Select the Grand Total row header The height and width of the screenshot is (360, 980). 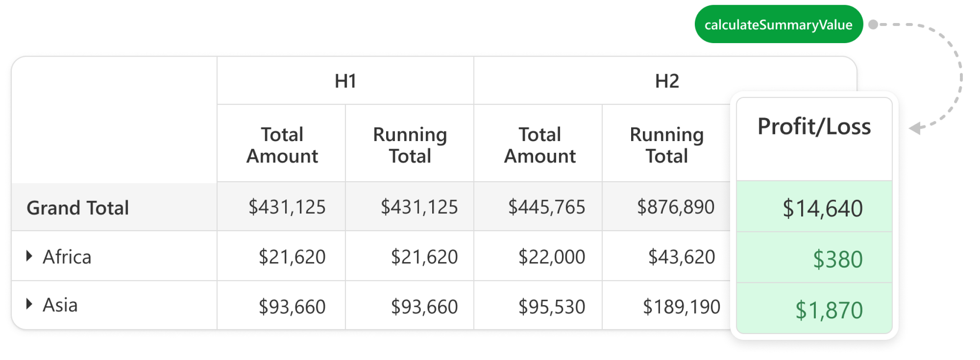click(78, 208)
